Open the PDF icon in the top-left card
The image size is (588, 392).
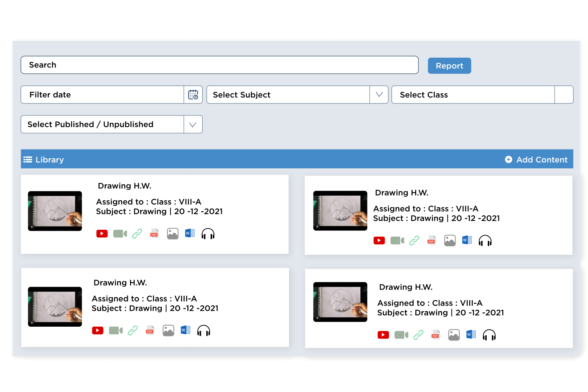pos(154,233)
